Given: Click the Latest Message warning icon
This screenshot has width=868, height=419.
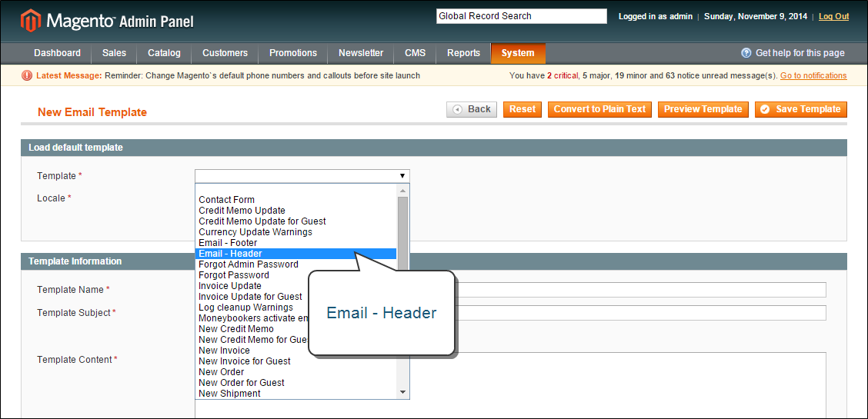Looking at the screenshot, I should pyautogui.click(x=27, y=76).
